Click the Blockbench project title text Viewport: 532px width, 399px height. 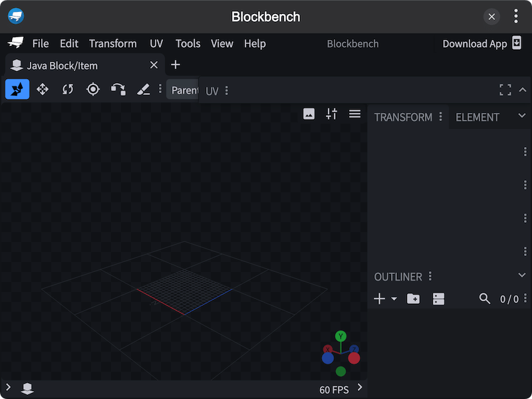[353, 43]
